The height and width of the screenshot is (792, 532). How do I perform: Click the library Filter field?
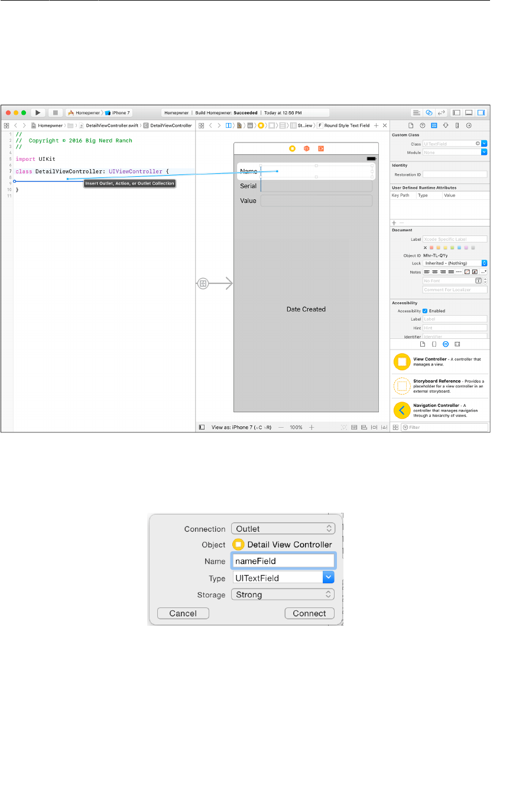(445, 427)
